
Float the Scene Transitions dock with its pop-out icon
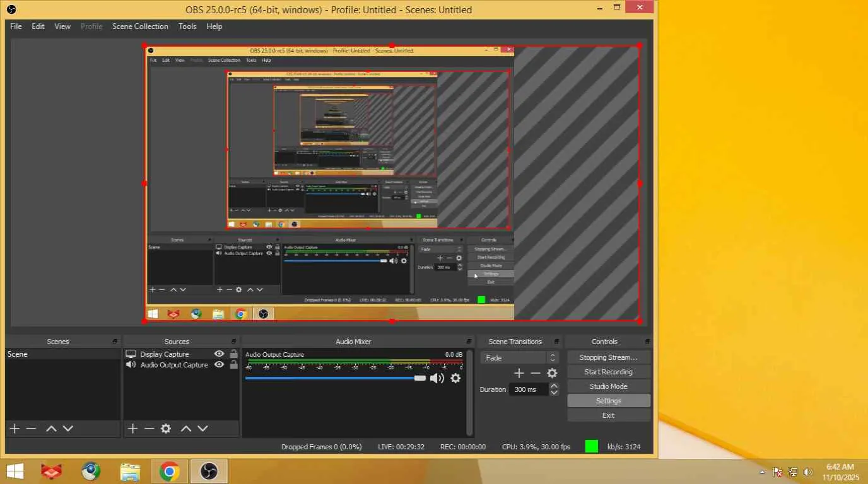coord(557,342)
